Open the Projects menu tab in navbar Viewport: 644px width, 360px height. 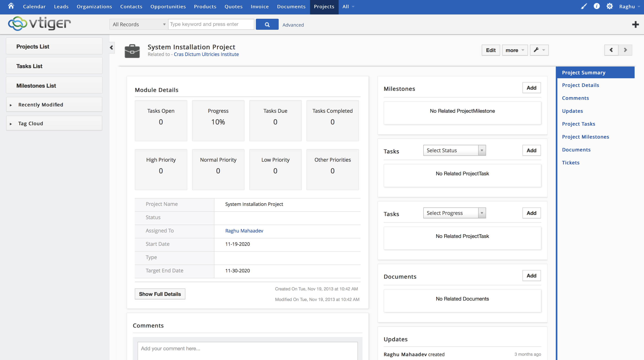tap(324, 7)
